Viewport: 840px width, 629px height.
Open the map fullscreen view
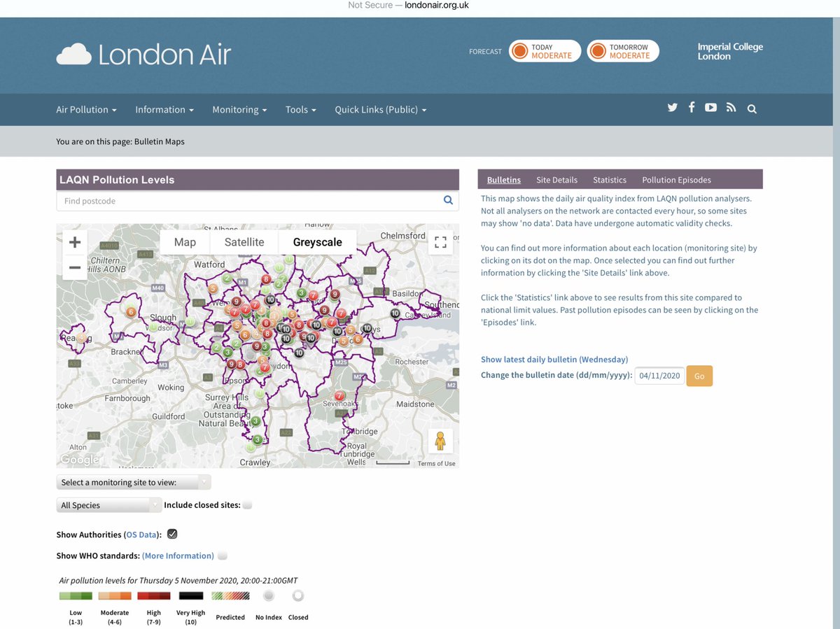(440, 241)
